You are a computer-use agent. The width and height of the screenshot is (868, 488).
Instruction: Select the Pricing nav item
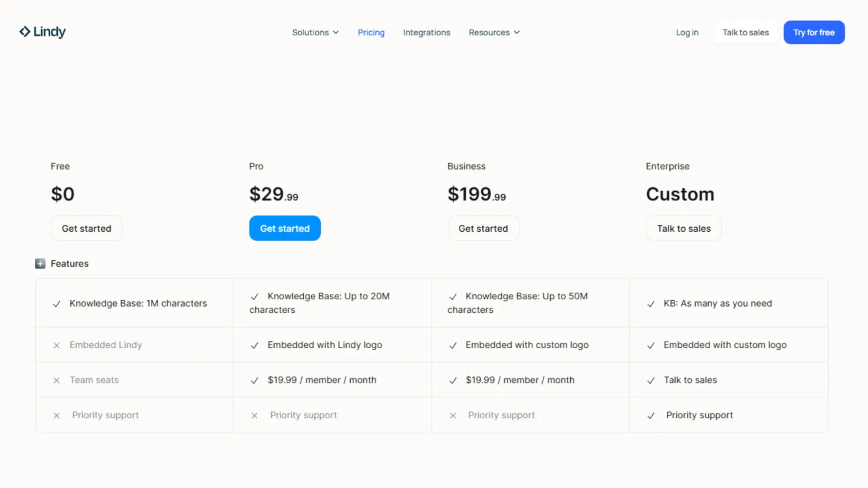click(371, 32)
